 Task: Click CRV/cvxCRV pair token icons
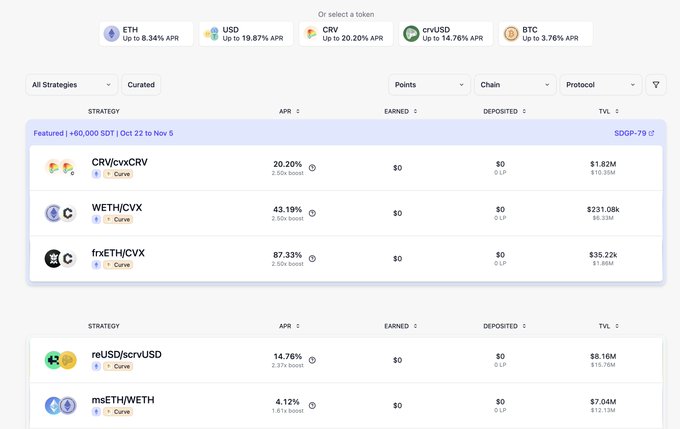(x=60, y=167)
